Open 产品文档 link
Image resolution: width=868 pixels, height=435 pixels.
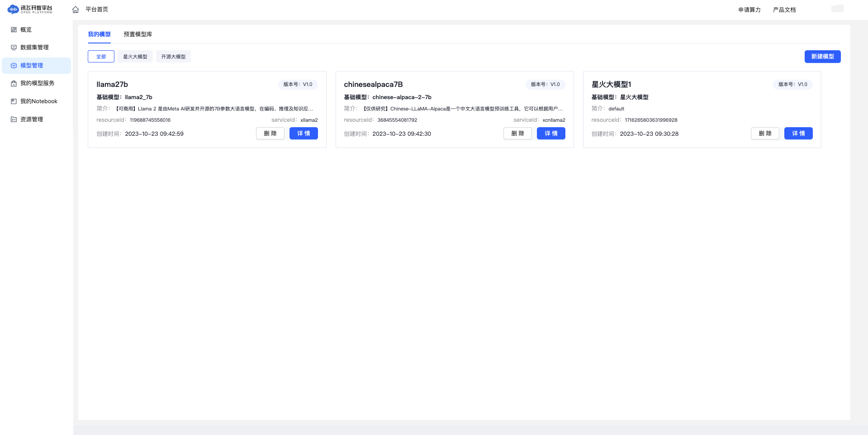tap(784, 10)
